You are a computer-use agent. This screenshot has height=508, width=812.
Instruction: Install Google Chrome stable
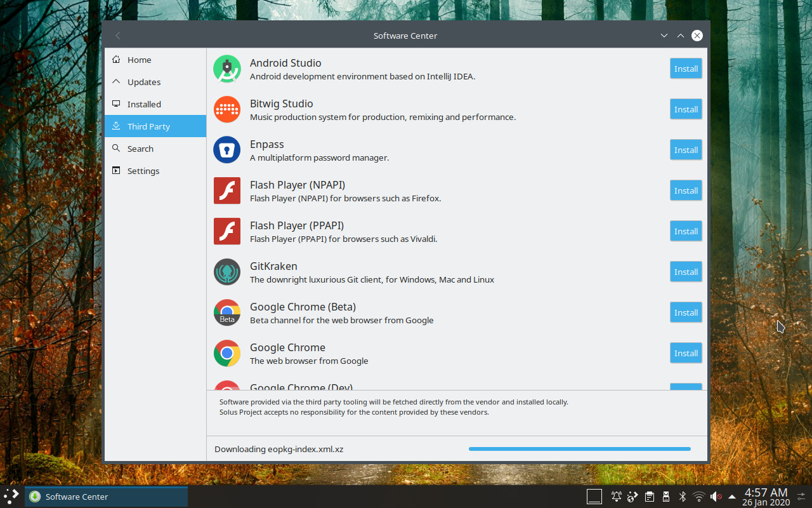tap(686, 353)
